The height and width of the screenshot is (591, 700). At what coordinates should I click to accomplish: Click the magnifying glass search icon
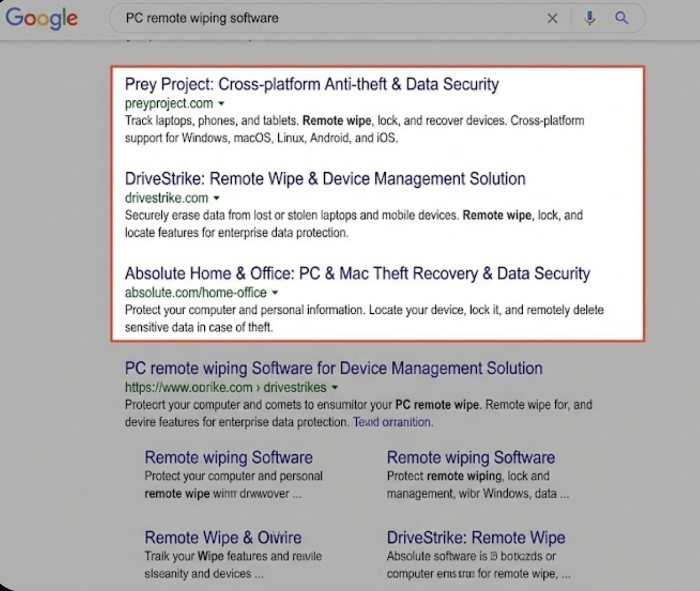(x=621, y=18)
